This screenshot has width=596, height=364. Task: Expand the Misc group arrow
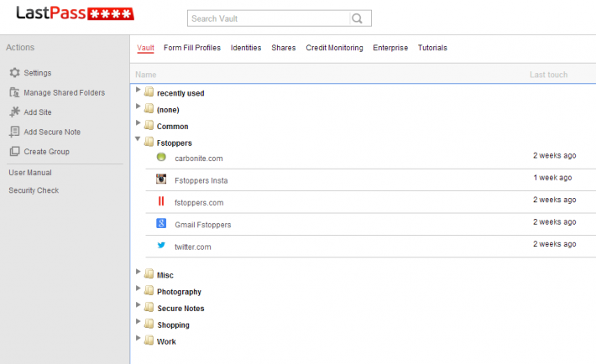[139, 272]
